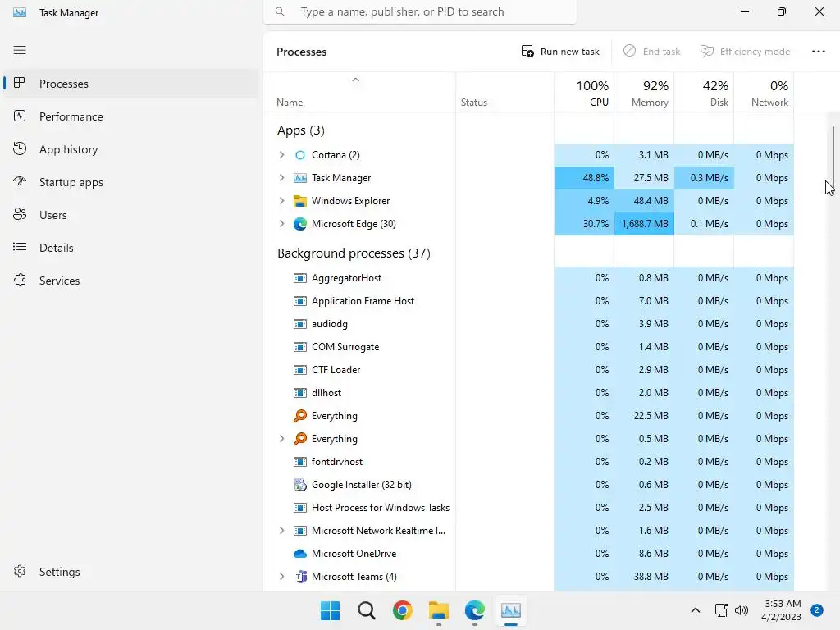Open the notifications badge showing 2
The width and height of the screenshot is (840, 630).
(817, 609)
